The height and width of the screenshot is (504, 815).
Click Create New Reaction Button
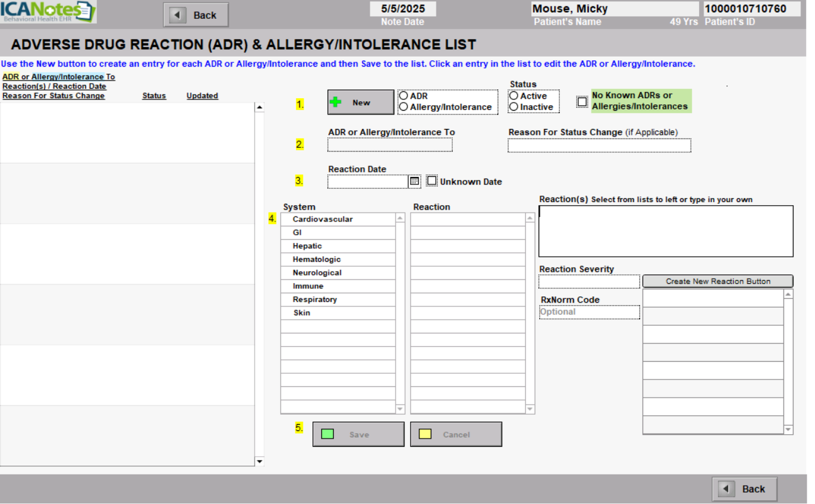717,281
